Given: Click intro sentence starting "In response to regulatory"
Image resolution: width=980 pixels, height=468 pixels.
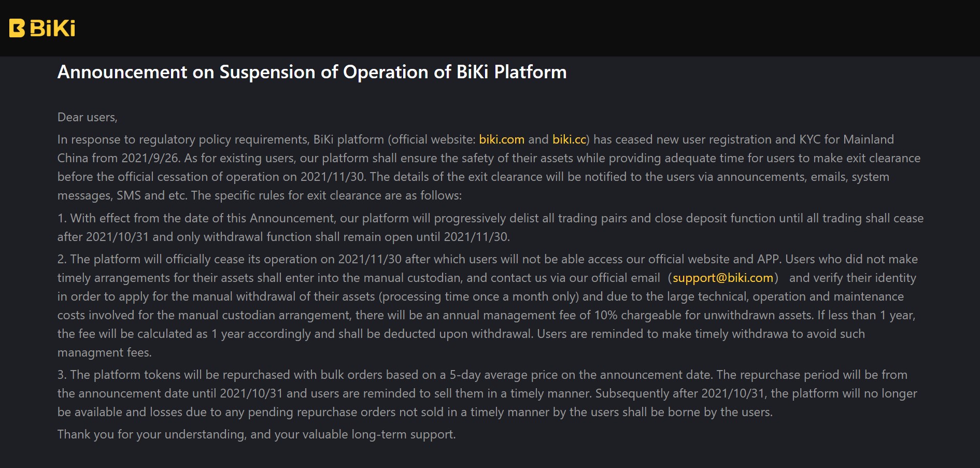Looking at the screenshot, I should 489,167.
